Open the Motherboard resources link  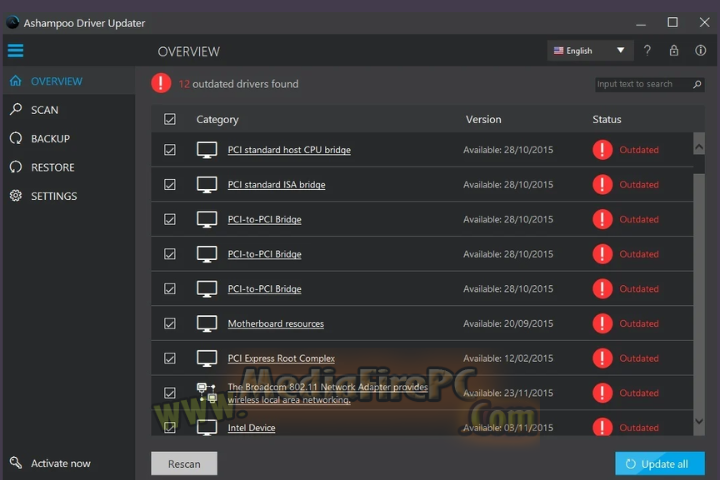[276, 323]
